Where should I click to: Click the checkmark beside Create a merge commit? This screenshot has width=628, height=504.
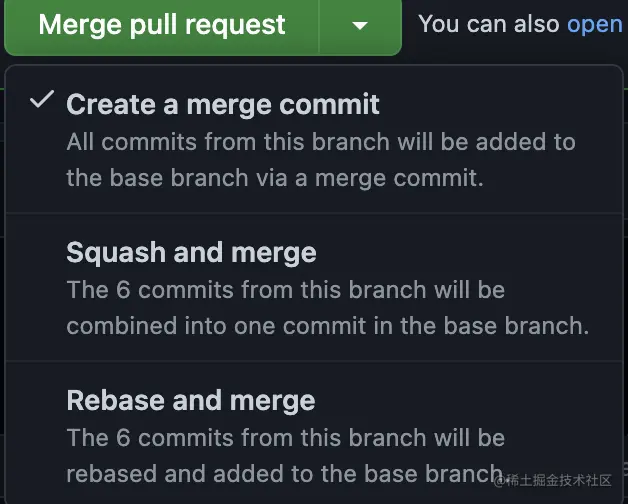[x=41, y=101]
